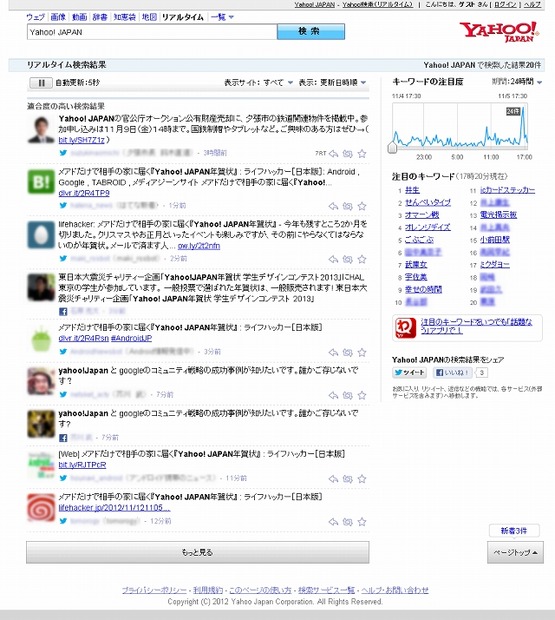The image size is (555, 620).
Task: Open the 注目のキーワード app promo link
Action: pos(476,326)
